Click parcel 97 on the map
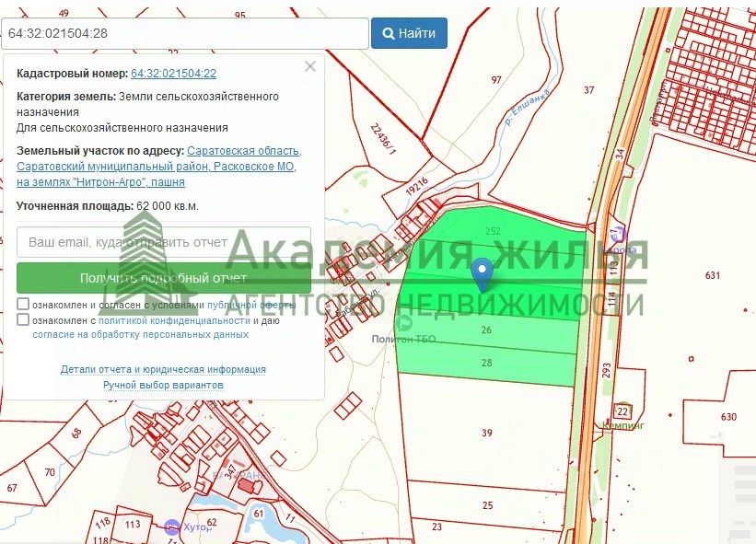Viewport: 756px width, 544px height. tap(496, 80)
